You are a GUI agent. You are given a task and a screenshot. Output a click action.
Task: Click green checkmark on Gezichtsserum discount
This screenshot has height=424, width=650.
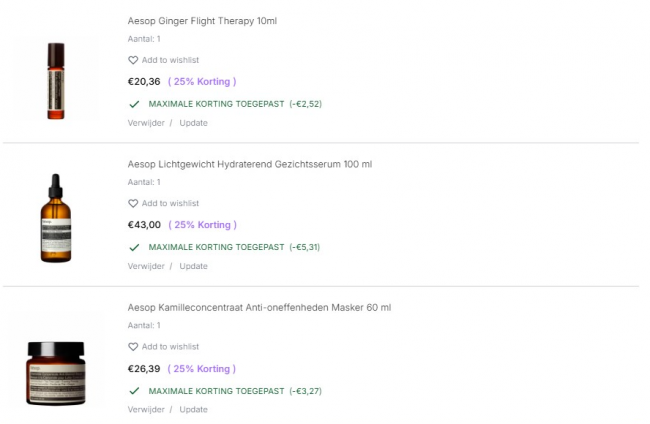tap(134, 247)
